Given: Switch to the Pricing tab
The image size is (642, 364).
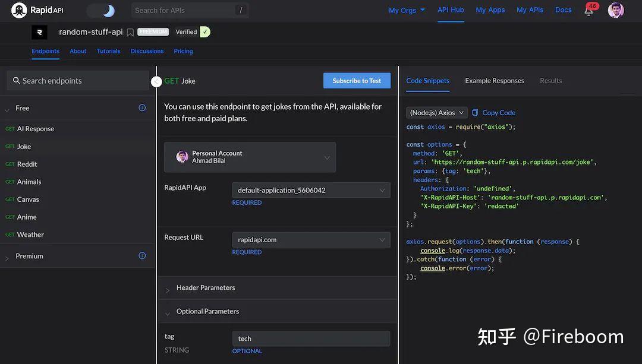Looking at the screenshot, I should pos(184,51).
